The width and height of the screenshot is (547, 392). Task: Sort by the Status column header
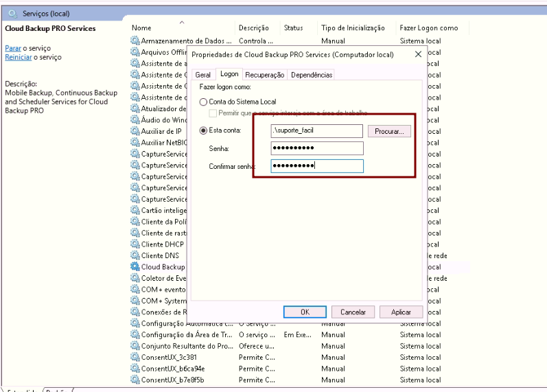pyautogui.click(x=293, y=27)
